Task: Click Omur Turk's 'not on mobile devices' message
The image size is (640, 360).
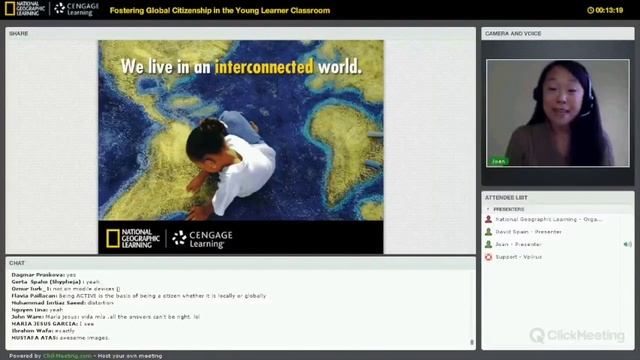Action: (x=66, y=289)
